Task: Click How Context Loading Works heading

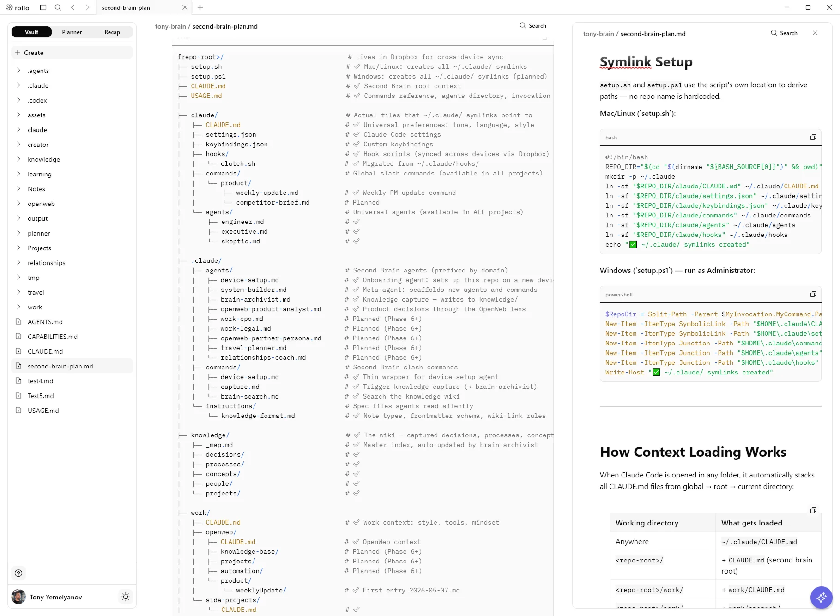Action: [693, 452]
